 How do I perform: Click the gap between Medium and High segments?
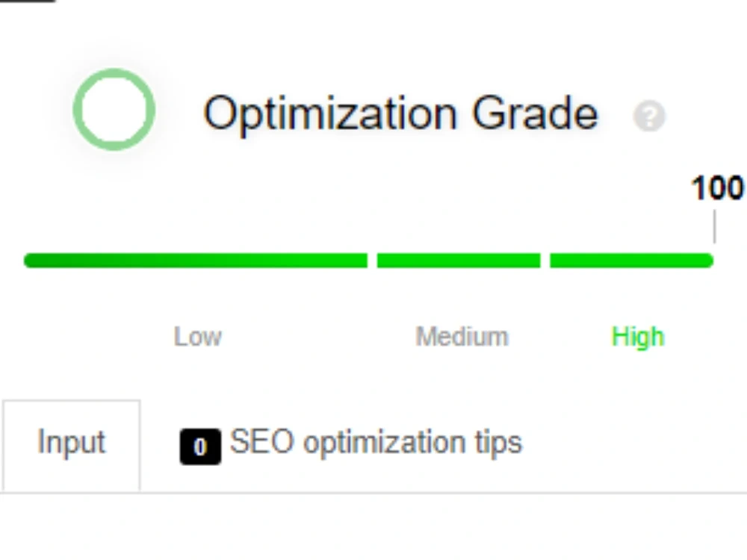(x=545, y=261)
